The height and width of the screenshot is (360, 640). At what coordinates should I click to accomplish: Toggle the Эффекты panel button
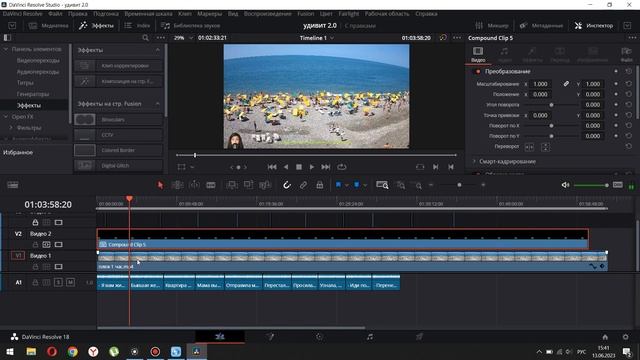click(96, 25)
